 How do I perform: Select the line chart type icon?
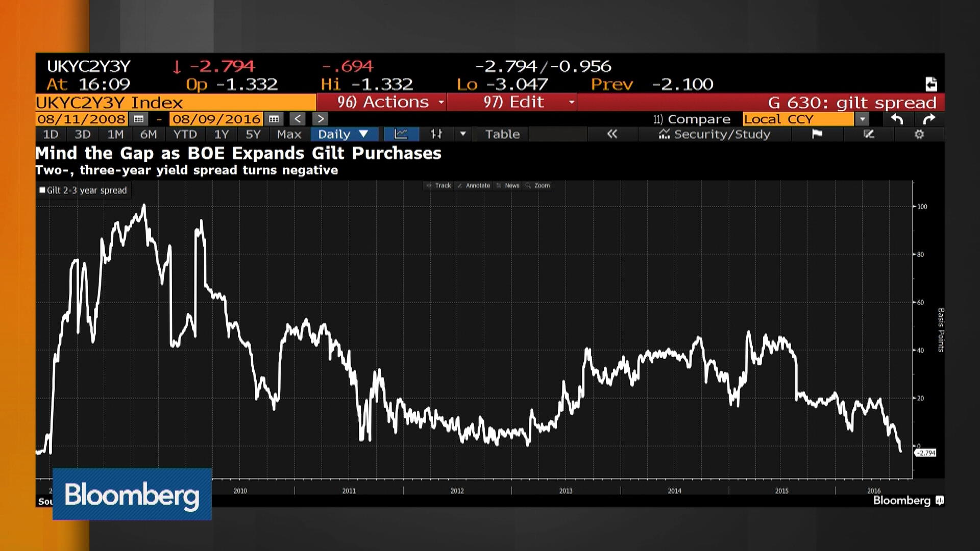point(402,134)
